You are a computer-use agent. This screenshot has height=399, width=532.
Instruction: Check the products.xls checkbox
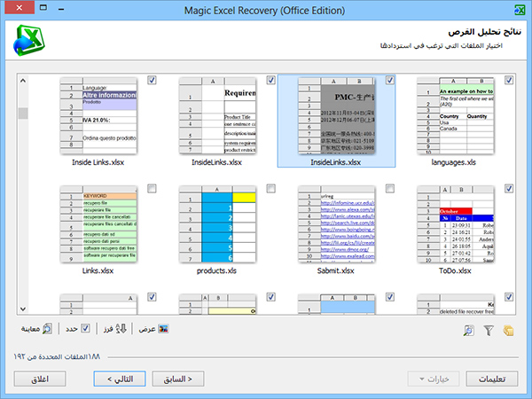(x=270, y=189)
